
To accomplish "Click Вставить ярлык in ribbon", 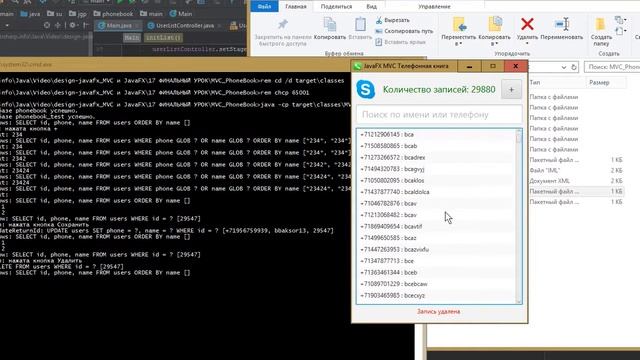I will [400, 42].
